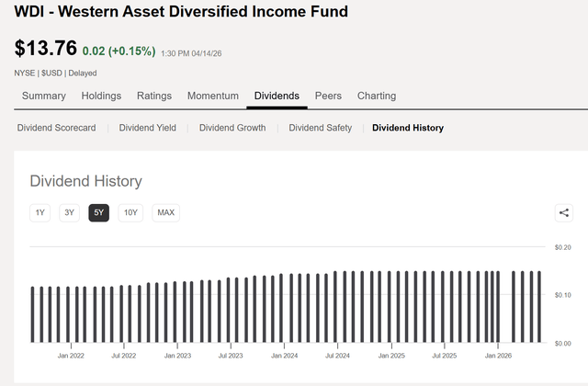Click the Jan 2022 axis label
The image size is (588, 386).
(71, 356)
